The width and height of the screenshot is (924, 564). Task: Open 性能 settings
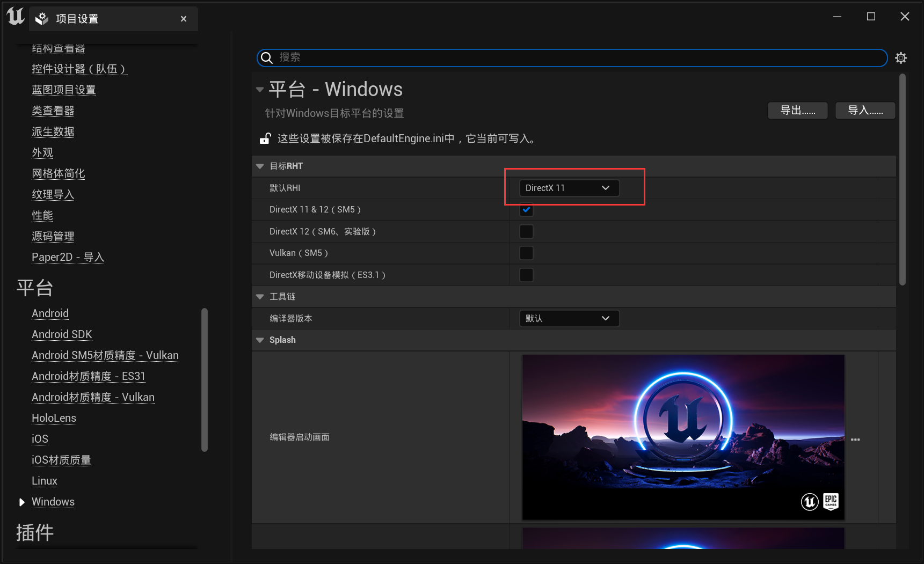click(42, 215)
